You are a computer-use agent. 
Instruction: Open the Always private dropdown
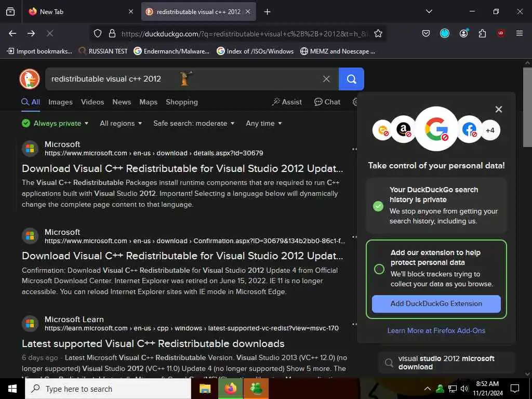55,124
